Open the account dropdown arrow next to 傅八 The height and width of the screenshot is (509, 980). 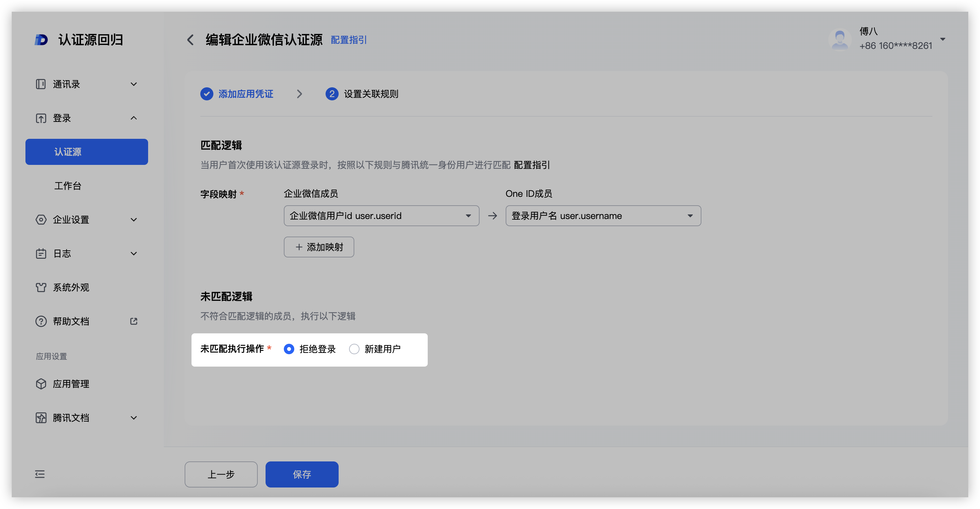pyautogui.click(x=943, y=39)
